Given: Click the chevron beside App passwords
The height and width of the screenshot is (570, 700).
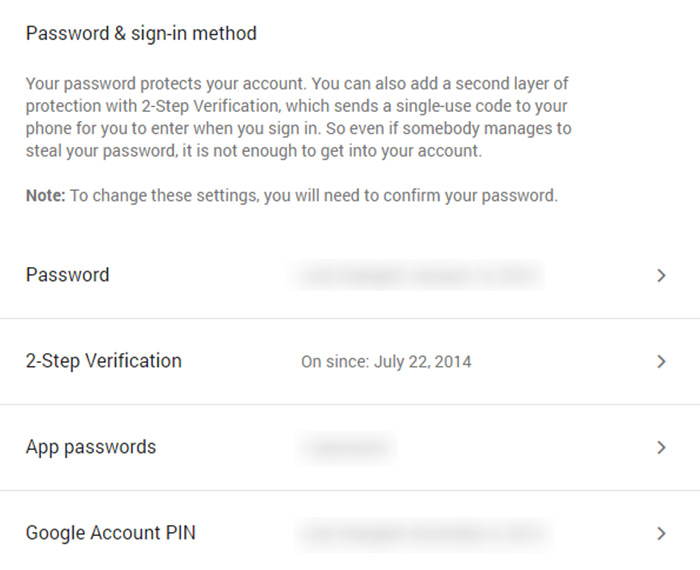Looking at the screenshot, I should coord(661,447).
